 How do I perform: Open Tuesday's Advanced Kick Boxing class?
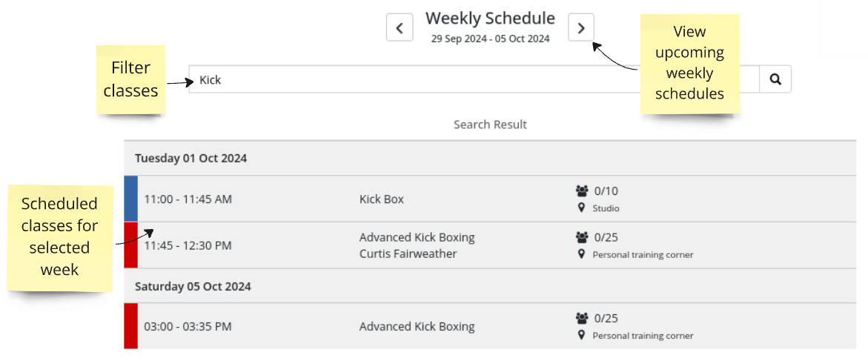pos(417,237)
